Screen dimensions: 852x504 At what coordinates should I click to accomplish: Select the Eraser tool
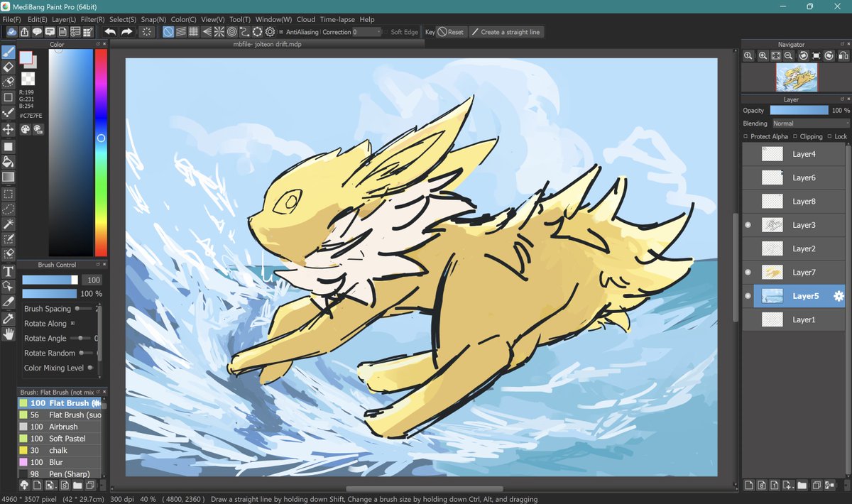pos(9,67)
